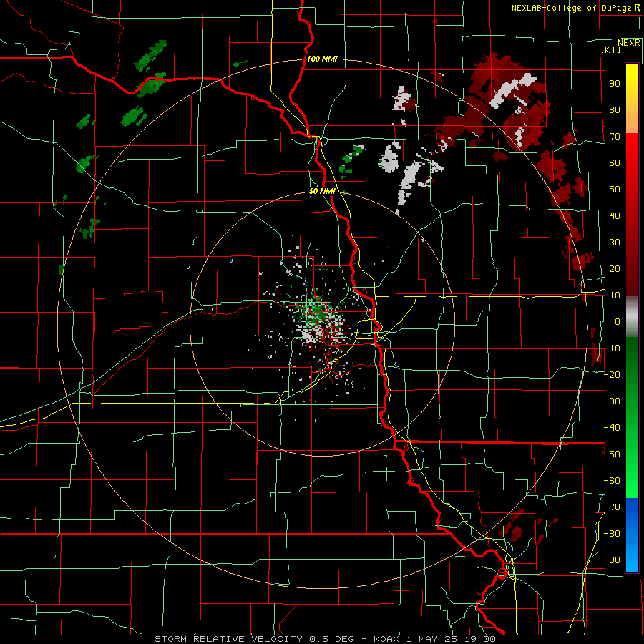Viewport: 644px width, 644px height.
Task: Click the positive 80 scale value
Action: coord(615,110)
